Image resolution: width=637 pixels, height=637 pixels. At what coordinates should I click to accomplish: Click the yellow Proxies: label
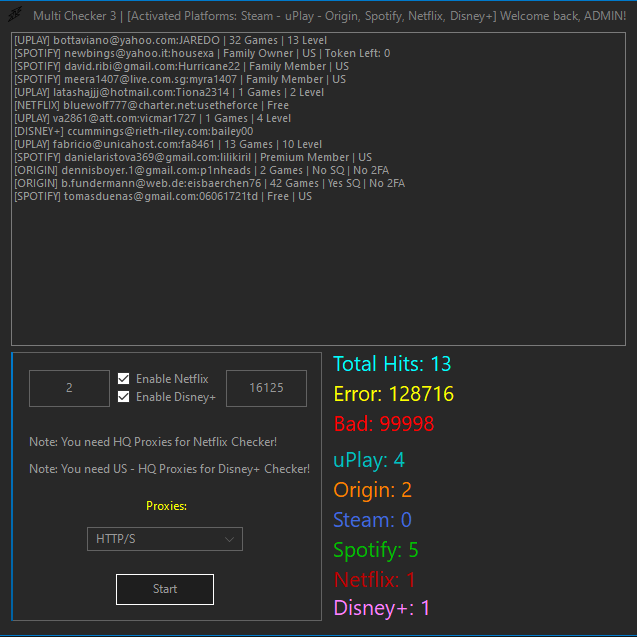click(x=166, y=506)
